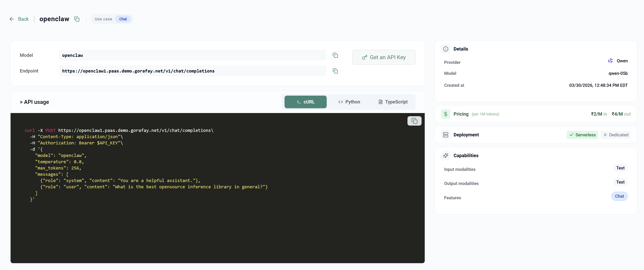Click the Back link
The height and width of the screenshot is (270, 644).
coord(23,19)
